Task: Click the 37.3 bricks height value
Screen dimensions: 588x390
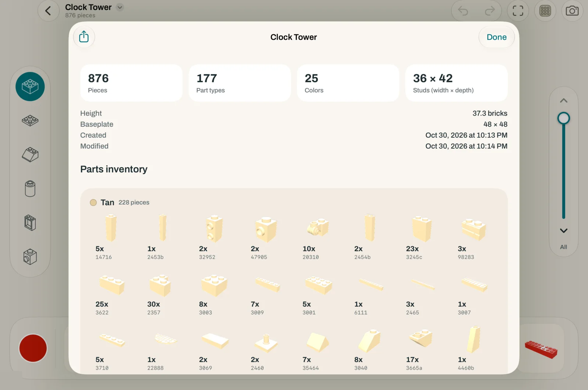Action: click(490, 113)
